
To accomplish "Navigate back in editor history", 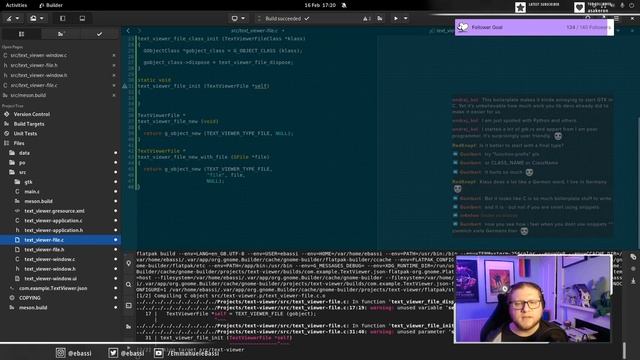I will (x=128, y=31).
